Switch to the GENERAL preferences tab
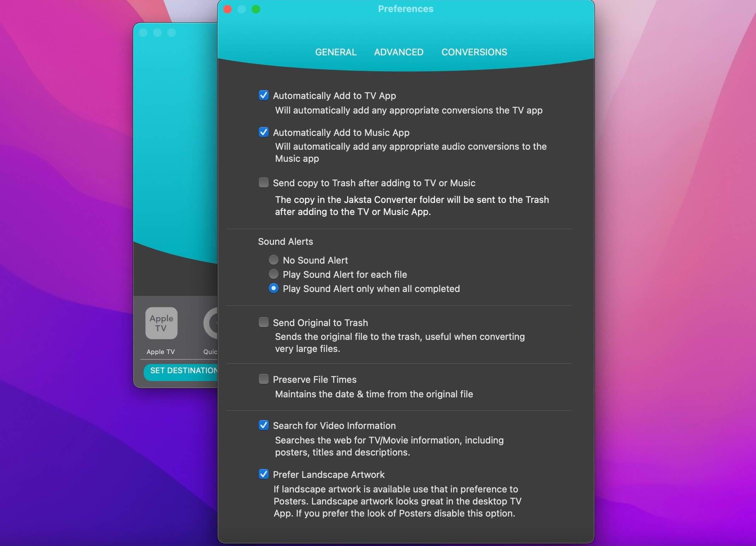 (x=335, y=52)
